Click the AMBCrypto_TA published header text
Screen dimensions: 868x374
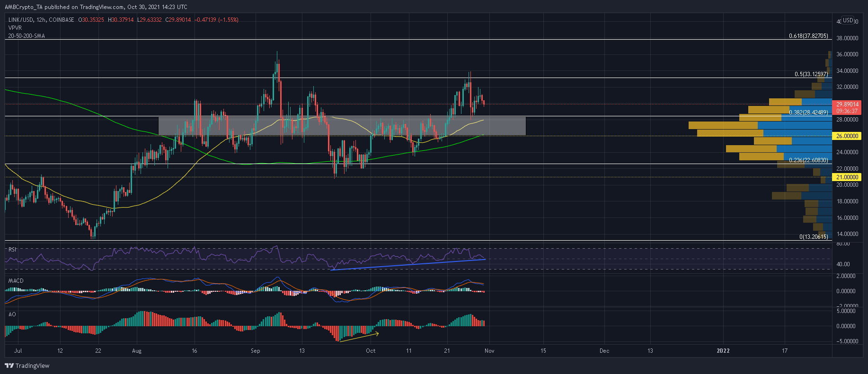point(96,7)
